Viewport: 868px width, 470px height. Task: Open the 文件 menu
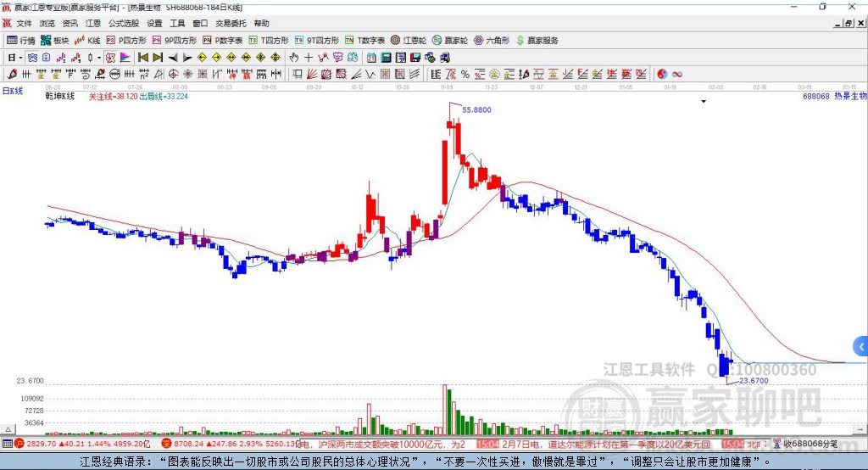click(24, 23)
